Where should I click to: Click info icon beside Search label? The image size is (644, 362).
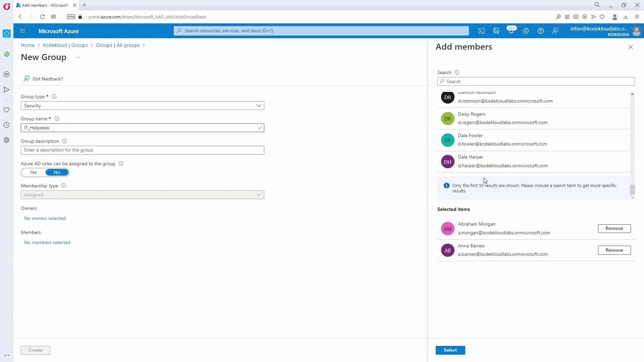457,72
